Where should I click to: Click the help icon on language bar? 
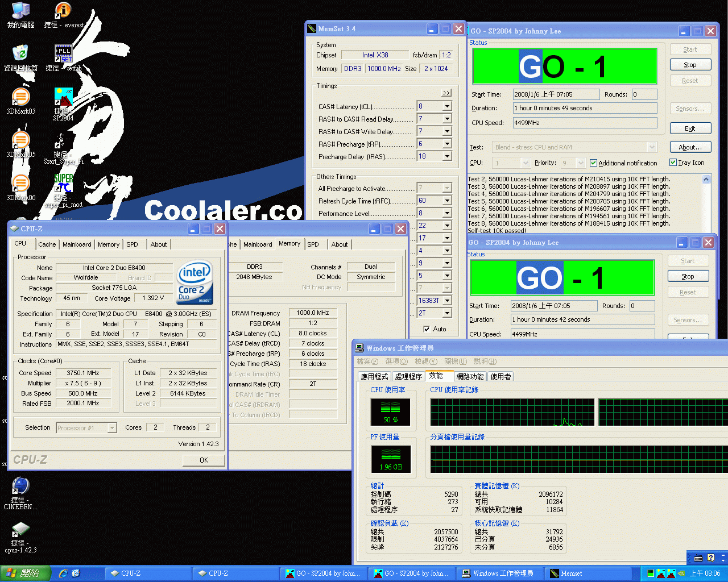pos(710,558)
